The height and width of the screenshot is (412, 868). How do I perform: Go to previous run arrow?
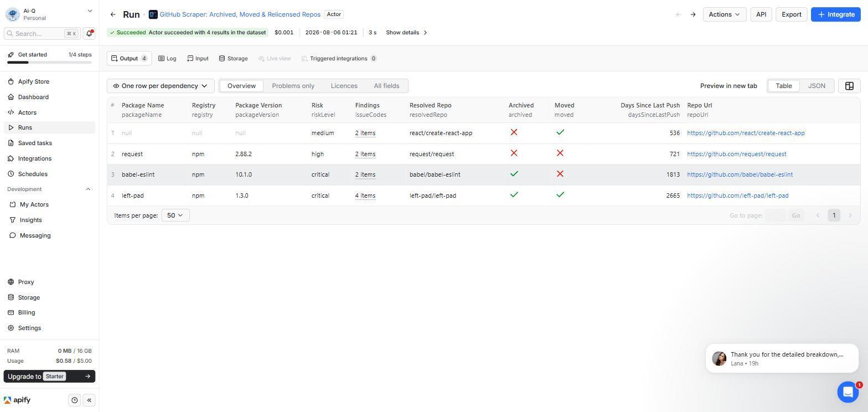pyautogui.click(x=678, y=14)
